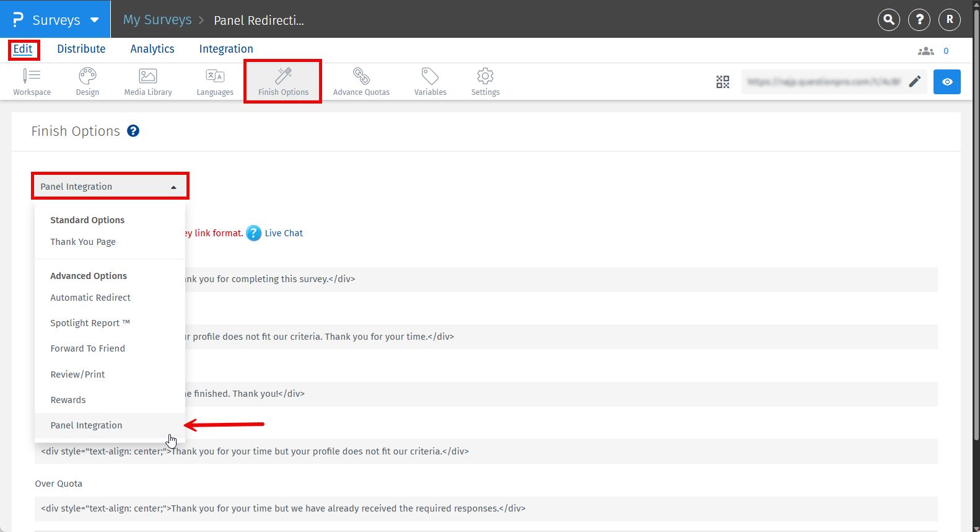Click the Panel Redirecti... survey title
This screenshot has height=532, width=980.
pyautogui.click(x=259, y=20)
